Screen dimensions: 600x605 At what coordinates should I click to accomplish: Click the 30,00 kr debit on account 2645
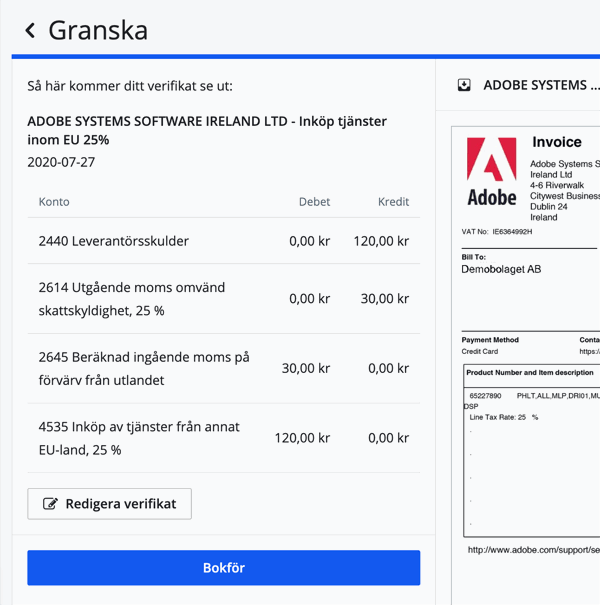click(306, 368)
